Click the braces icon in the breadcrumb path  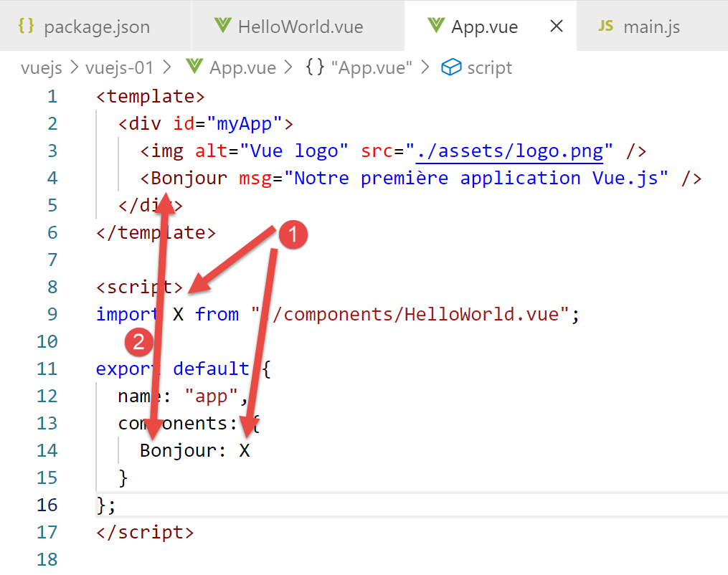point(314,68)
